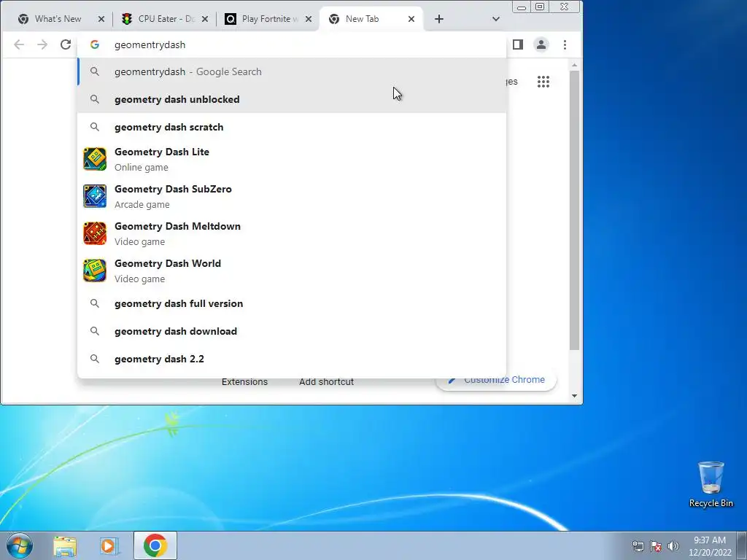Select Geometry Dash SubZero suggestion
This screenshot has width=747, height=560.
point(292,196)
